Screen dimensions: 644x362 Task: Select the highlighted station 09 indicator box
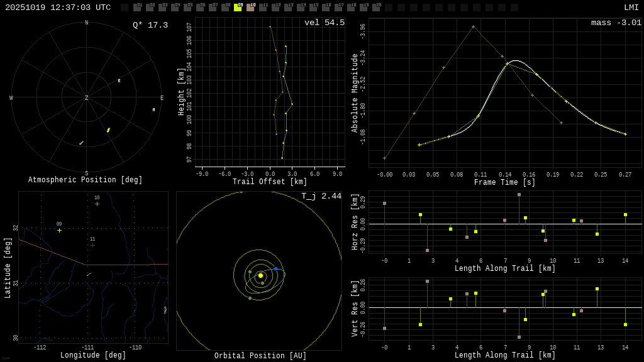click(238, 8)
